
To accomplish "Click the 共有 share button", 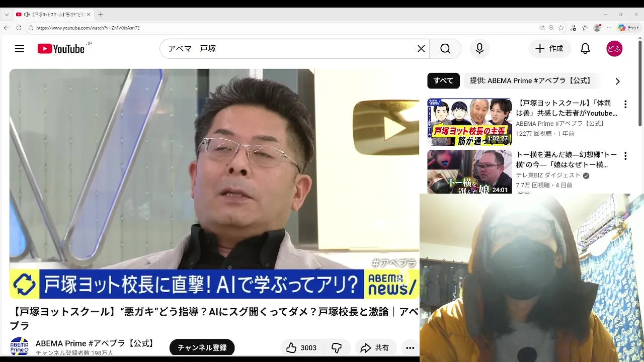I will click(375, 347).
